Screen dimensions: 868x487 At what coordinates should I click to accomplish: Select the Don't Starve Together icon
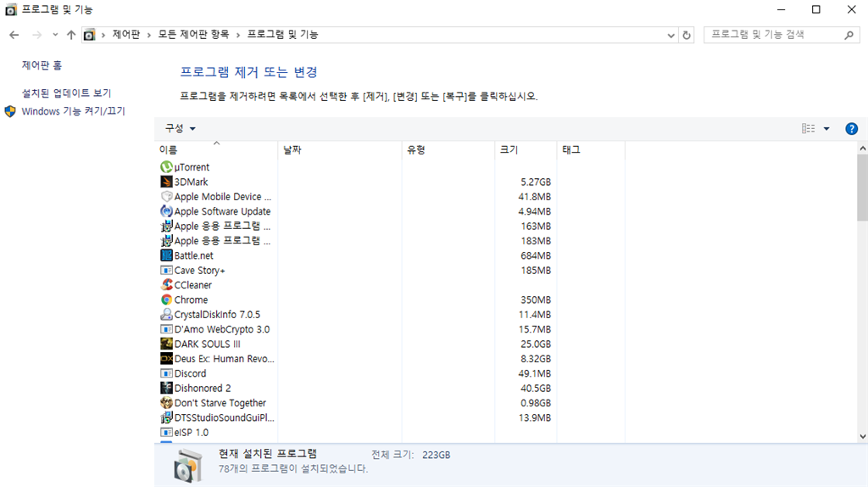tap(166, 403)
